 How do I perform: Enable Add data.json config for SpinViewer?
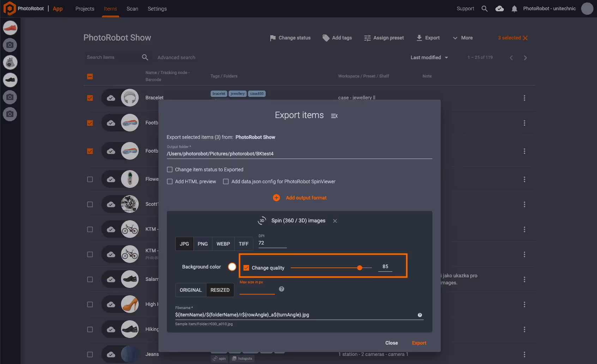coord(226,181)
